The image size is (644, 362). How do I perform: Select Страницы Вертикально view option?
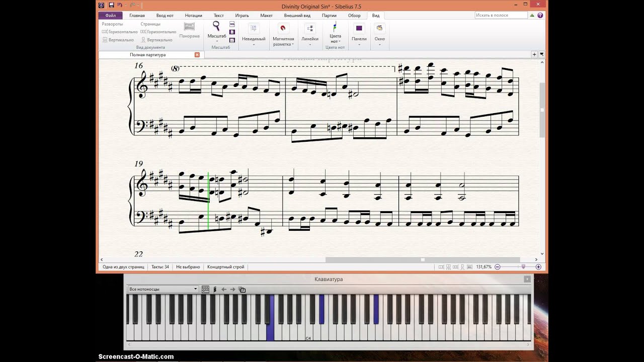click(x=156, y=40)
